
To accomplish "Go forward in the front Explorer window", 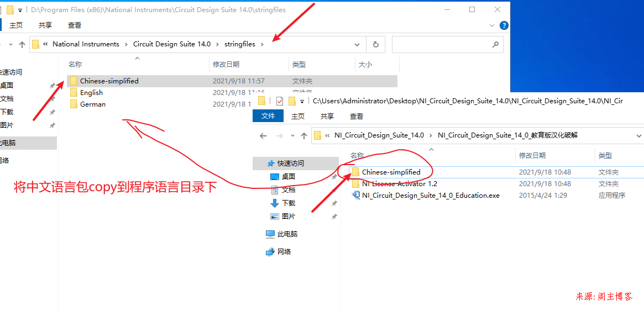I will coord(279,135).
